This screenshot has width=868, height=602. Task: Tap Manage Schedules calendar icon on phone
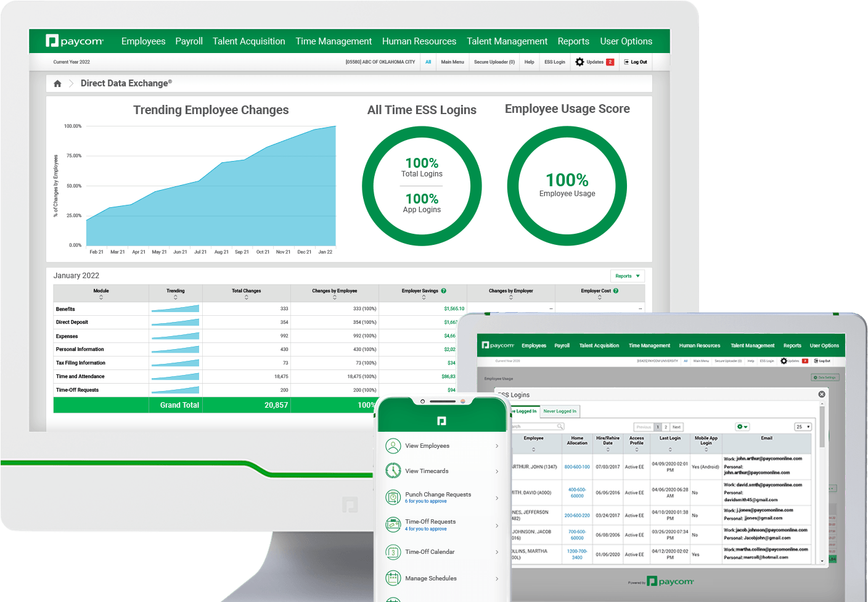(393, 578)
